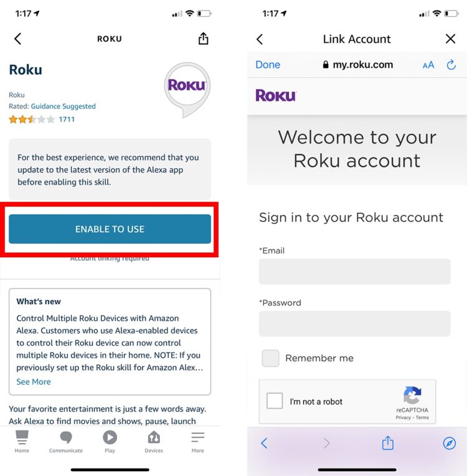Tap the share icon on Roku skill page
The height and width of the screenshot is (476, 467).
pyautogui.click(x=204, y=39)
